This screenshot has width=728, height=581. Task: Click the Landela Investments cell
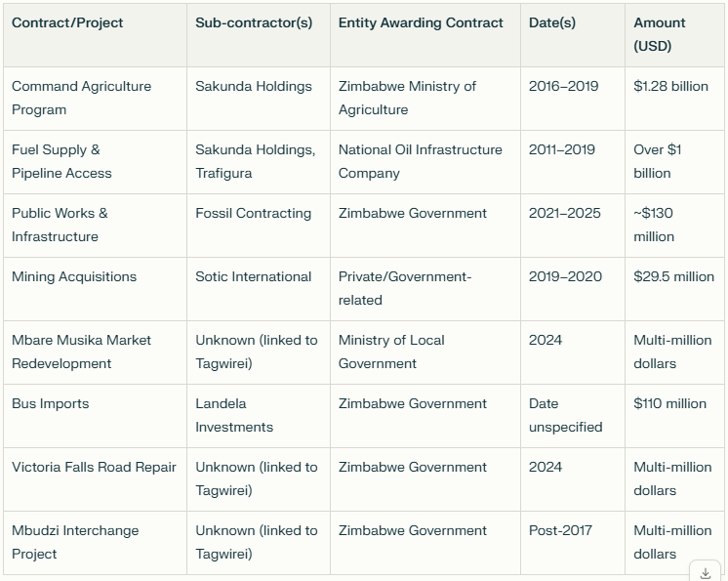point(234,415)
